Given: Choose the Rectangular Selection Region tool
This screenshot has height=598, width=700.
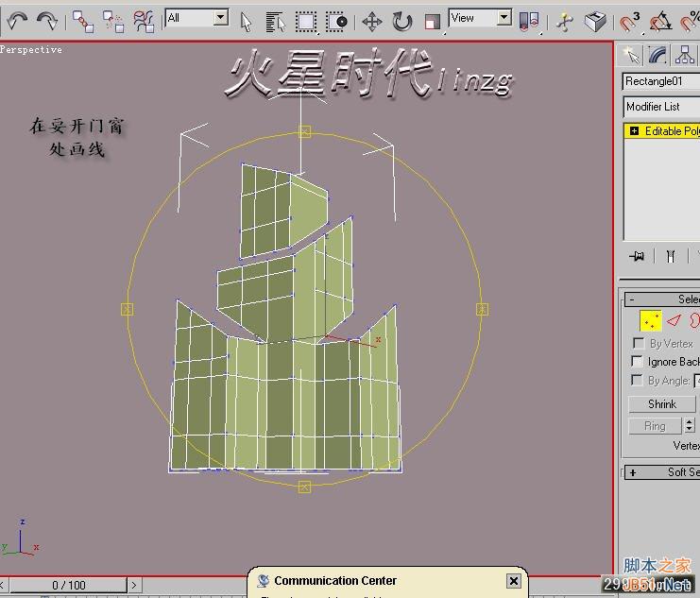Looking at the screenshot, I should click(x=306, y=22).
